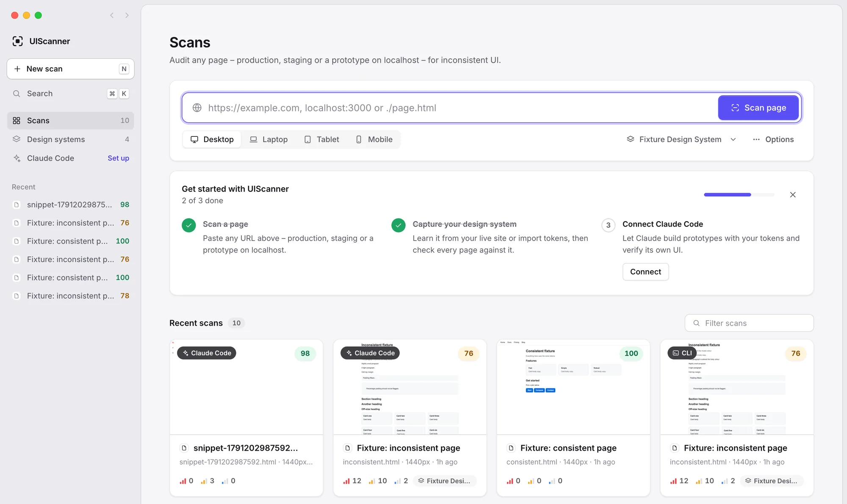This screenshot has width=847, height=504.
Task: Open the snippet-1791202987592 scan thumbnail
Action: [x=246, y=387]
